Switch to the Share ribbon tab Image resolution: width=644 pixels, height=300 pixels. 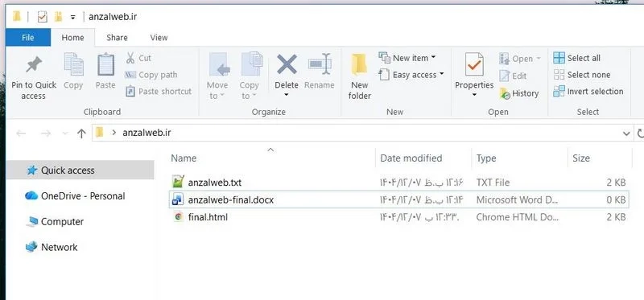[117, 37]
